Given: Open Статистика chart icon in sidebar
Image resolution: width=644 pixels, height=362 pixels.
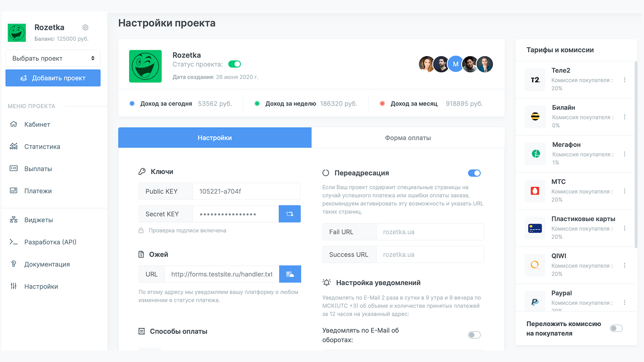Looking at the screenshot, I should pos(13,146).
